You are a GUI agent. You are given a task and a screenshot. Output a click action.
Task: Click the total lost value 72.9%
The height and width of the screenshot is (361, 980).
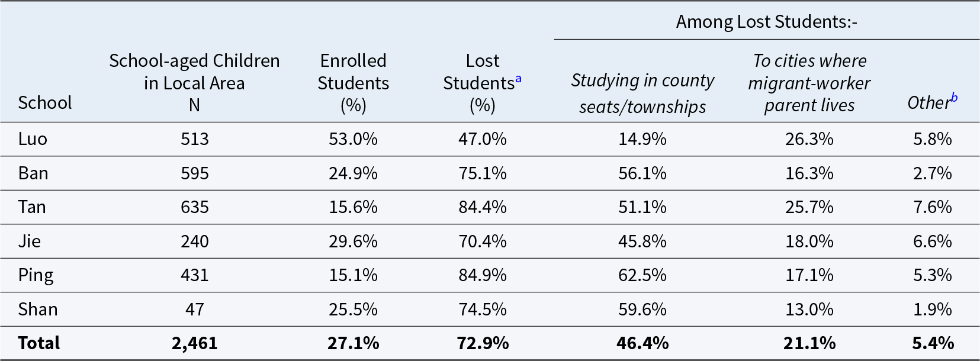click(483, 343)
